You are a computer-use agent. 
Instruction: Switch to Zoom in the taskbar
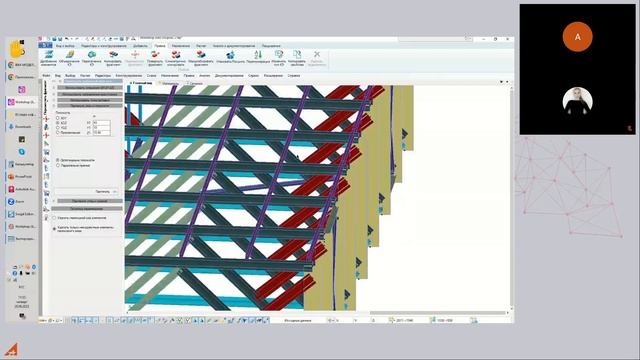click(22, 201)
